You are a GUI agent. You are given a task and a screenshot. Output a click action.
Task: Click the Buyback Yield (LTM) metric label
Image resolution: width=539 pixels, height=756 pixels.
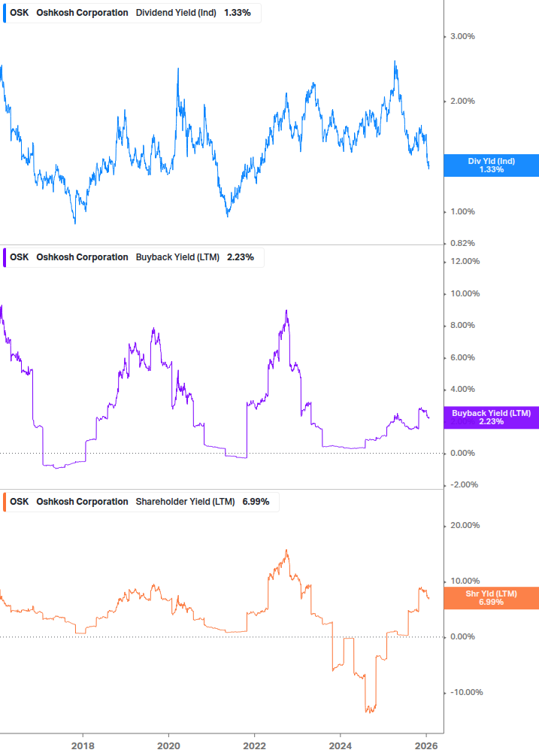click(177, 257)
